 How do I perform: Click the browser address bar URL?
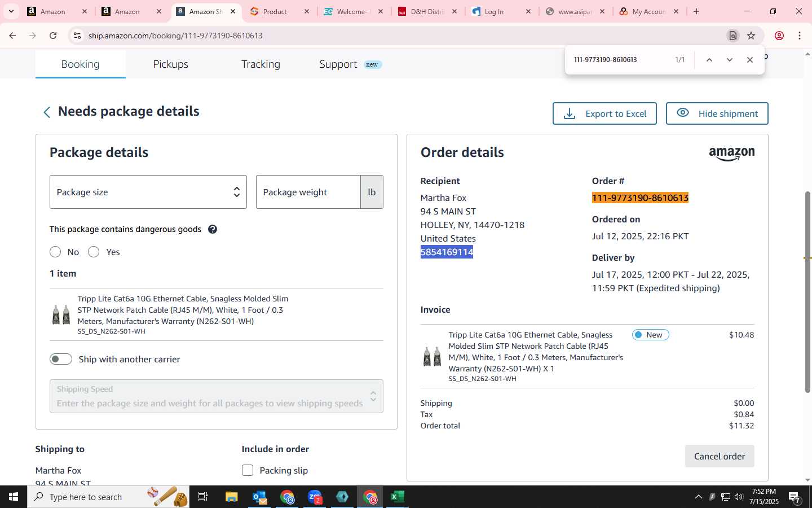pos(175,36)
